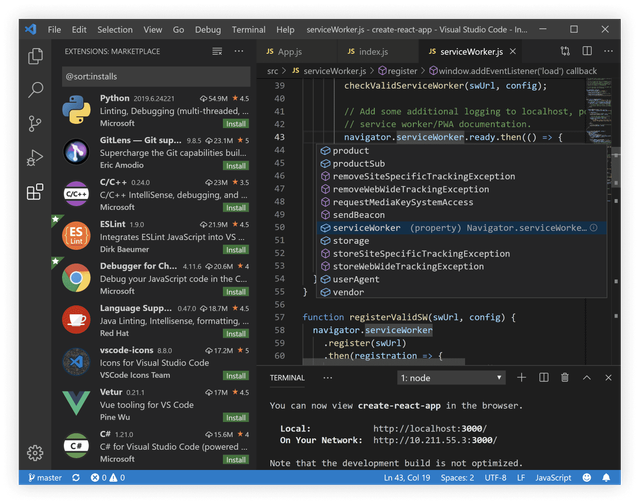Click the extensions search field '@sort:installs'
640x504 pixels.
point(156,76)
